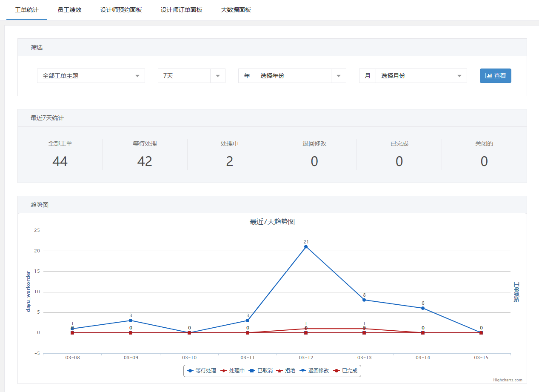Switch to the 员工绩效 tab
539x392 pixels.
coord(69,10)
